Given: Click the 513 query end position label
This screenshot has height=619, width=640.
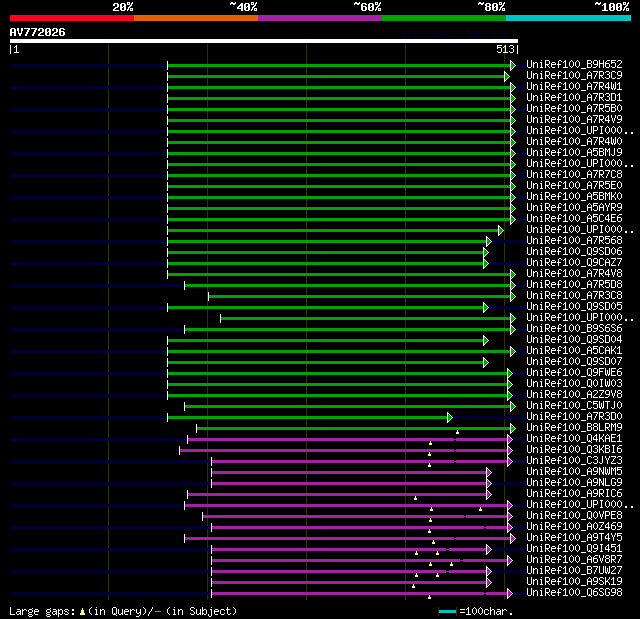Looking at the screenshot, I should (x=505, y=49).
